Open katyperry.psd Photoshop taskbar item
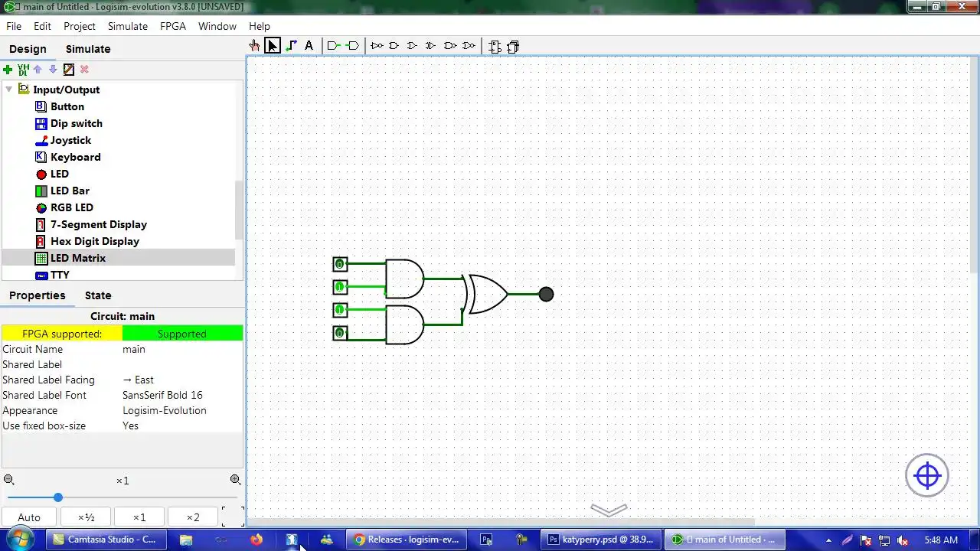Image resolution: width=980 pixels, height=551 pixels. point(601,540)
